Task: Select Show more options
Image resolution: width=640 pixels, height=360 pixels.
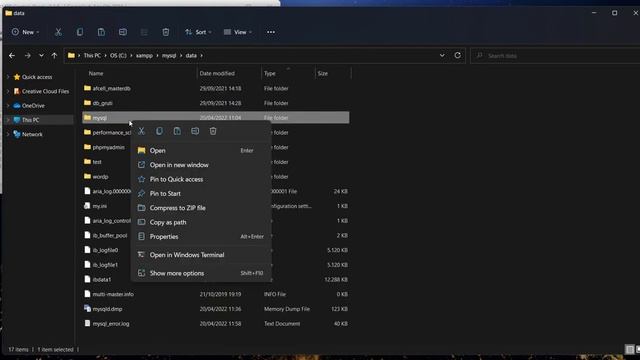Action: coord(201,273)
